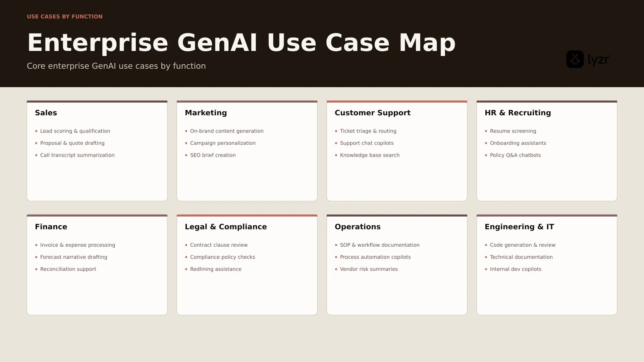Viewport: 644px width, 362px height.
Task: Click the Legal & Compliance card heading
Action: click(x=226, y=227)
